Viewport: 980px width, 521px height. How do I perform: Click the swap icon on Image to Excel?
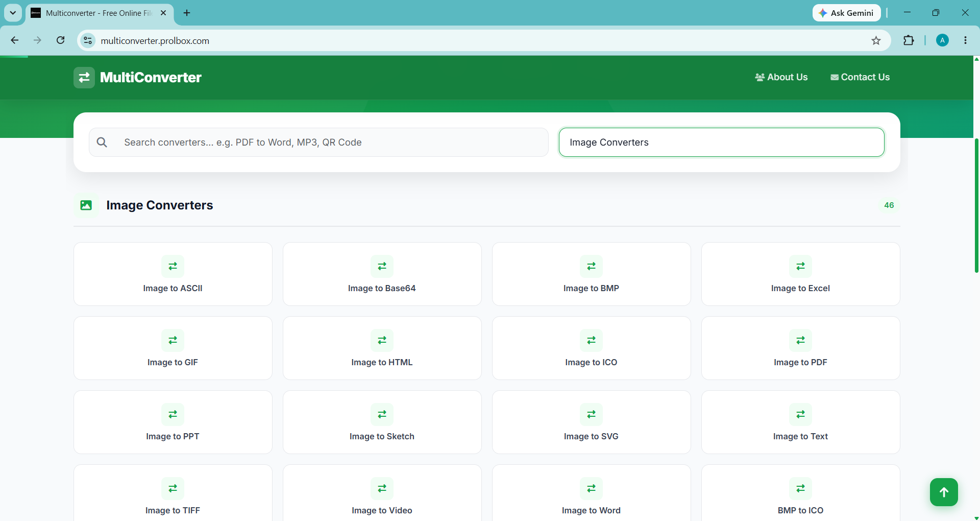(x=801, y=266)
